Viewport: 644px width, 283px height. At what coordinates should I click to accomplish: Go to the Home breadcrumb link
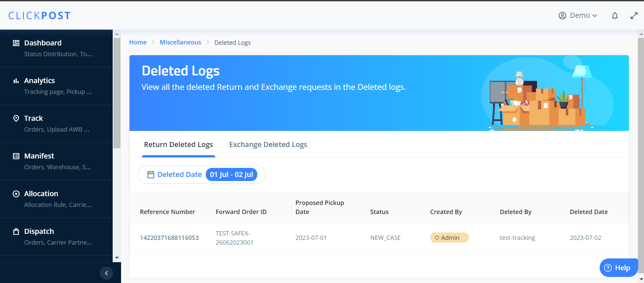(138, 42)
